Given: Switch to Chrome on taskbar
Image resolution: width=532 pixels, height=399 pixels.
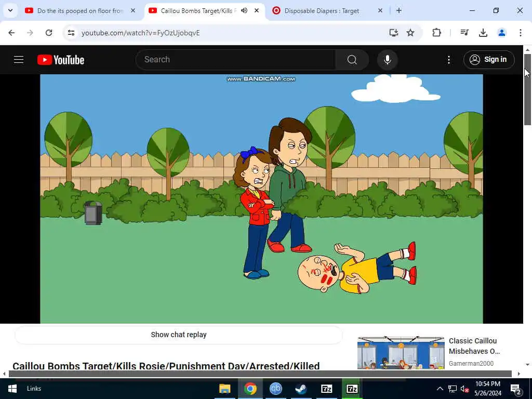Looking at the screenshot, I should click(250, 389).
